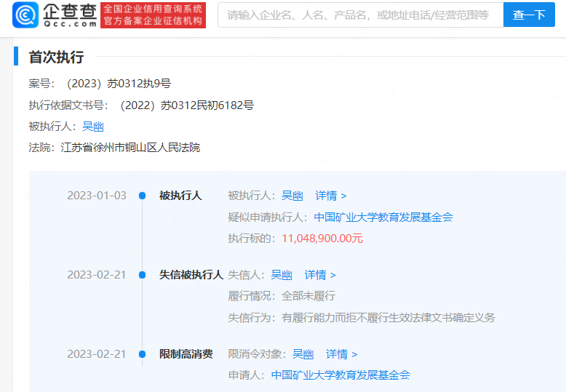Click the amount 11,048,900.00元

(322, 239)
